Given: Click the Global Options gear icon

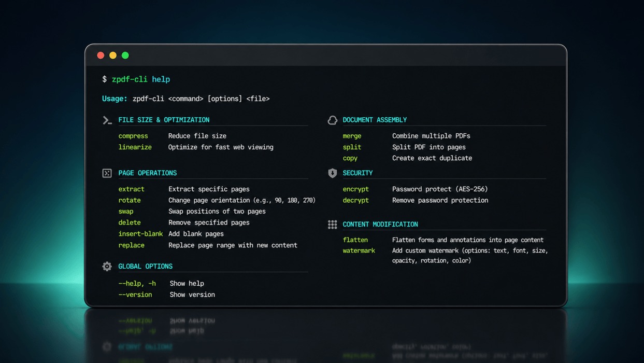Looking at the screenshot, I should (107, 267).
